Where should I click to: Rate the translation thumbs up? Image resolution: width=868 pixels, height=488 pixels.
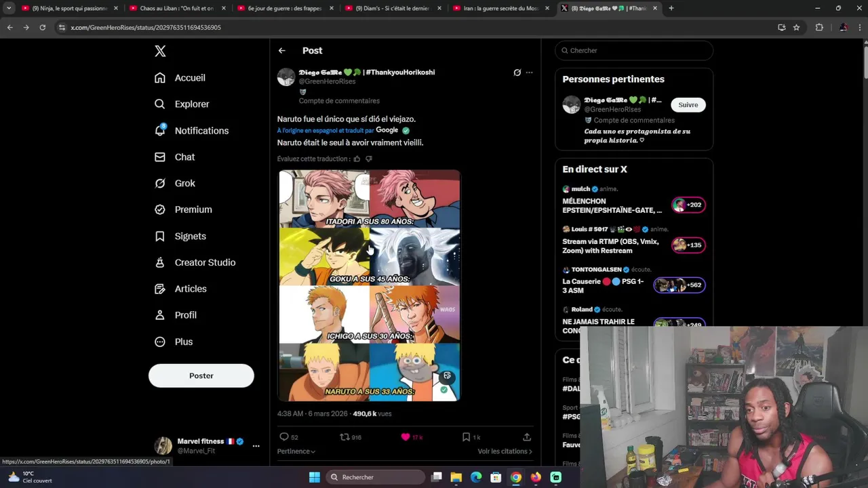point(357,159)
